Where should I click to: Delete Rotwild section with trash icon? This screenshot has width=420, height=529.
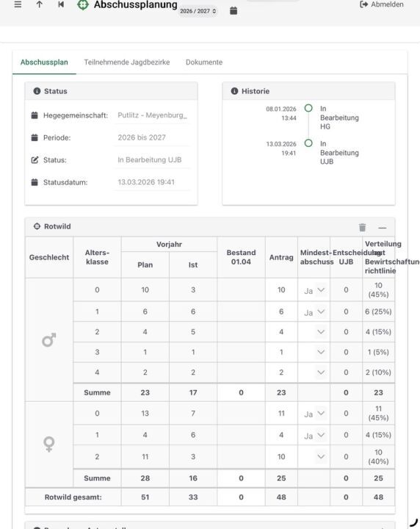[362, 227]
